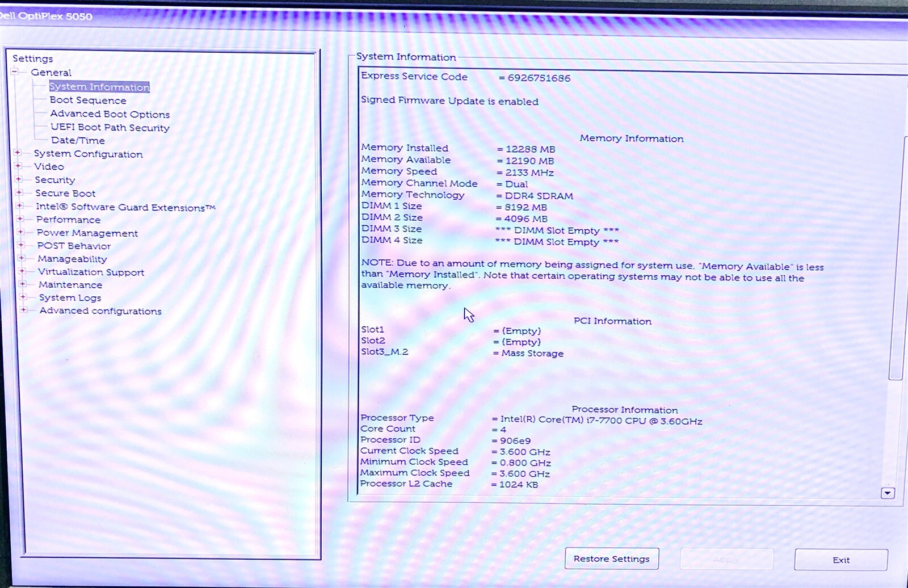
Task: Select the Performance category label
Action: (68, 220)
